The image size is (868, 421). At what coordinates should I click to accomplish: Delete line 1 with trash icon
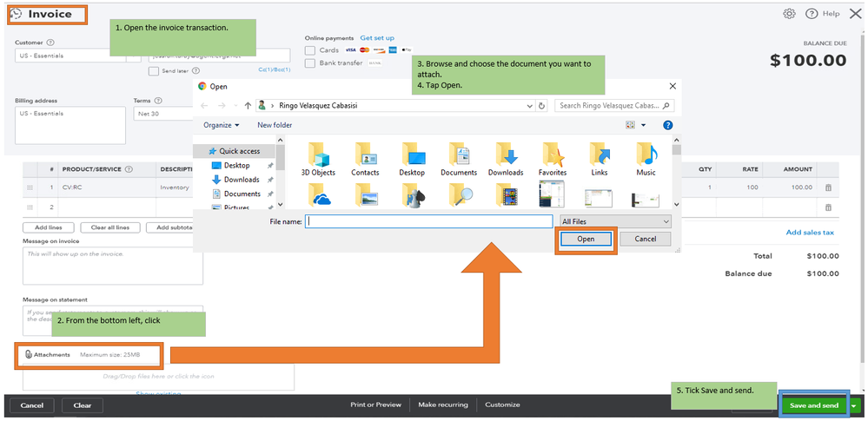pyautogui.click(x=828, y=187)
